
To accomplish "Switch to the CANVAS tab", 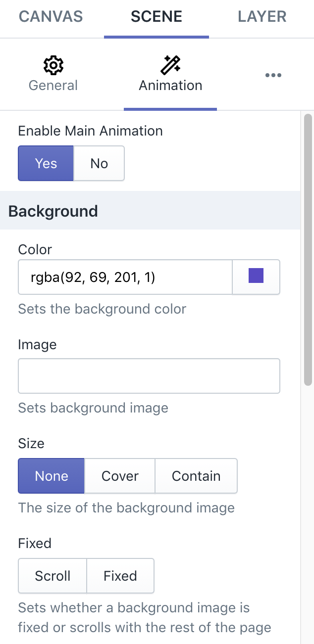I will tap(51, 16).
